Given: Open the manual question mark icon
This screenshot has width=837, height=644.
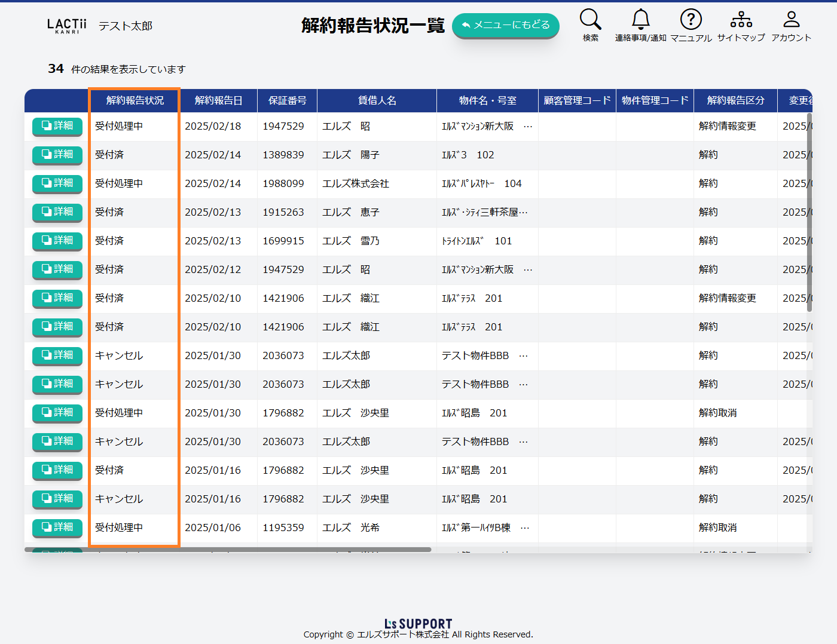Looking at the screenshot, I should point(691,20).
